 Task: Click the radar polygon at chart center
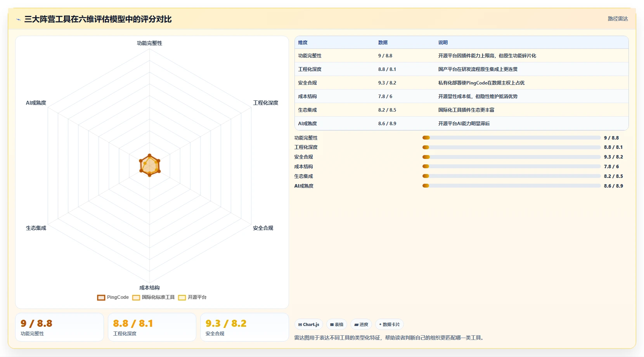150,166
